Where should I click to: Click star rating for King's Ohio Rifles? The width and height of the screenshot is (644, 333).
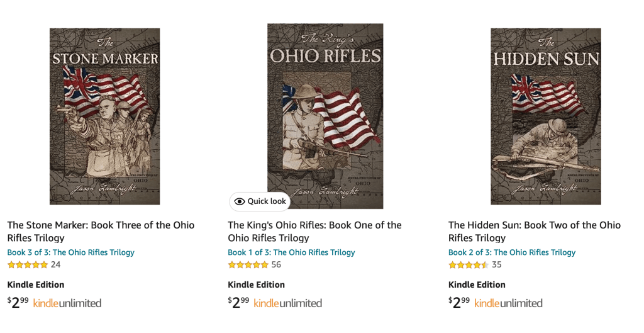coord(248,265)
